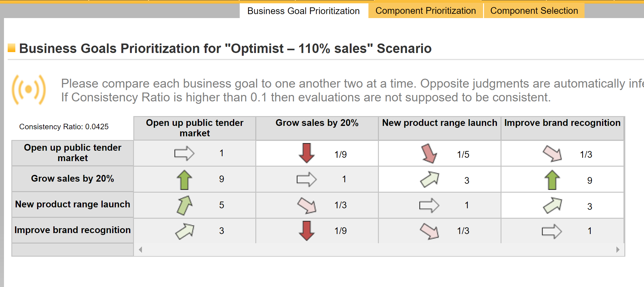The width and height of the screenshot is (644, 287).
Task: Switch to the Component Prioritization tab
Action: 425,10
